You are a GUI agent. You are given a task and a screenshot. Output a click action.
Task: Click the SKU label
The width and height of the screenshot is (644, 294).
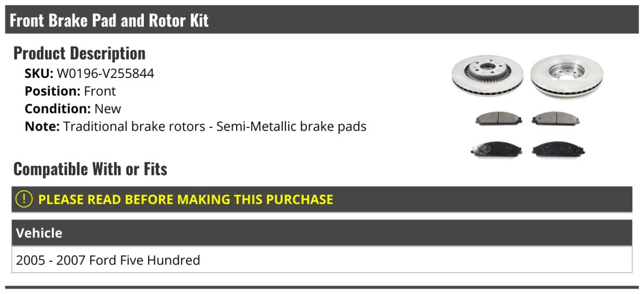(x=39, y=74)
